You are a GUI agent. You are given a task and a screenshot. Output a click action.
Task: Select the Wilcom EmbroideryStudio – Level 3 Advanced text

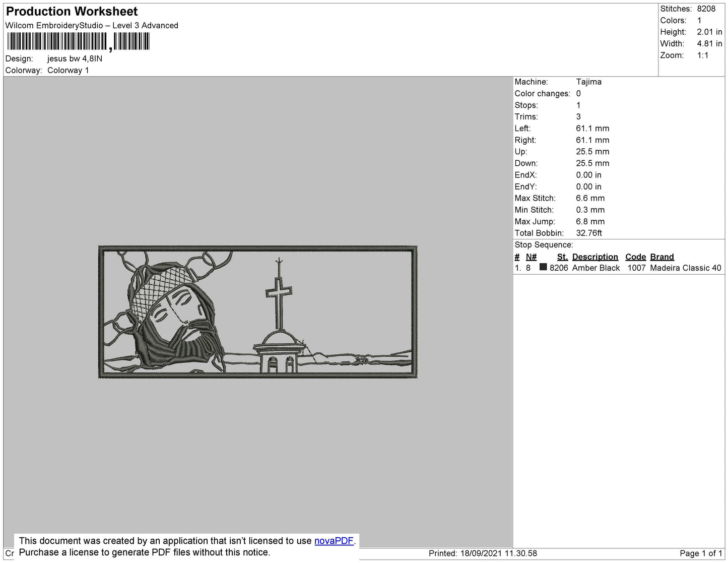(x=92, y=25)
